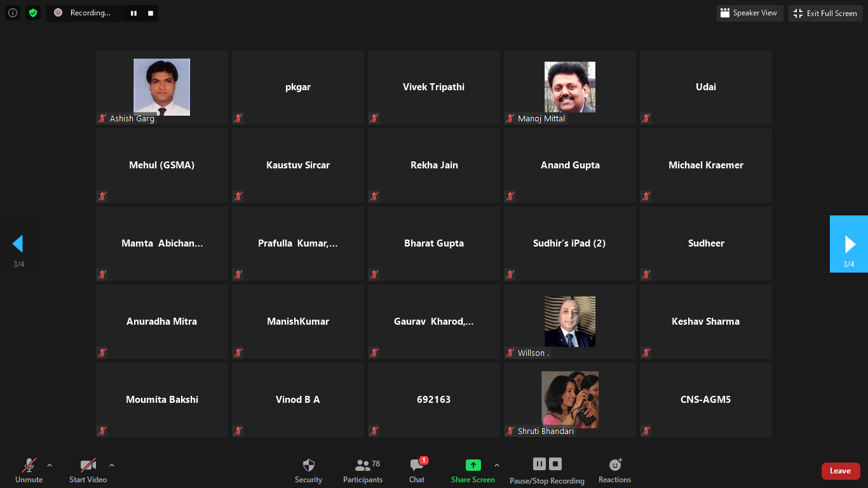Viewport: 868px width, 488px height.
Task: Switch to Speaker View
Action: (749, 13)
